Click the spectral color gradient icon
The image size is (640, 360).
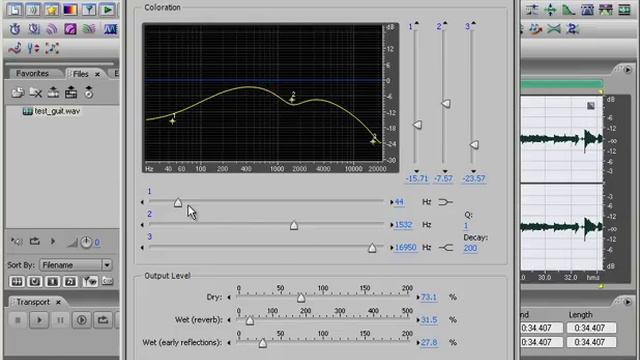click(x=70, y=9)
